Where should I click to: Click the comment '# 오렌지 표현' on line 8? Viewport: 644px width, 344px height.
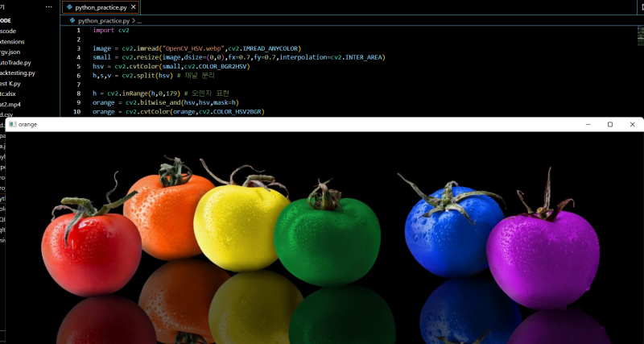[x=208, y=93]
